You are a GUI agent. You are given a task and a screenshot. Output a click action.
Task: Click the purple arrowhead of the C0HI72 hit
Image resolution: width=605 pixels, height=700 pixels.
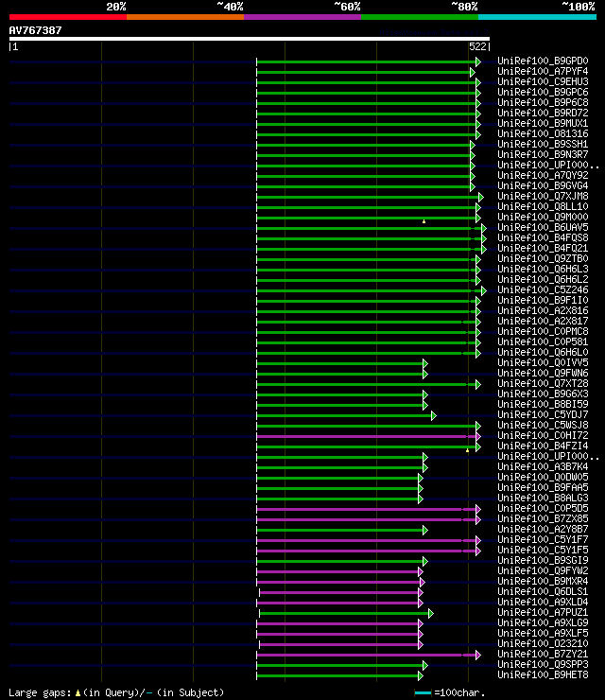point(477,436)
